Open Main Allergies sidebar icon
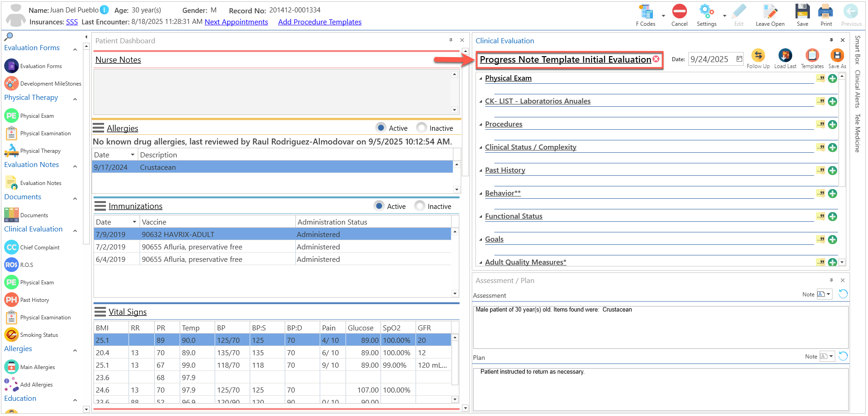 point(12,367)
